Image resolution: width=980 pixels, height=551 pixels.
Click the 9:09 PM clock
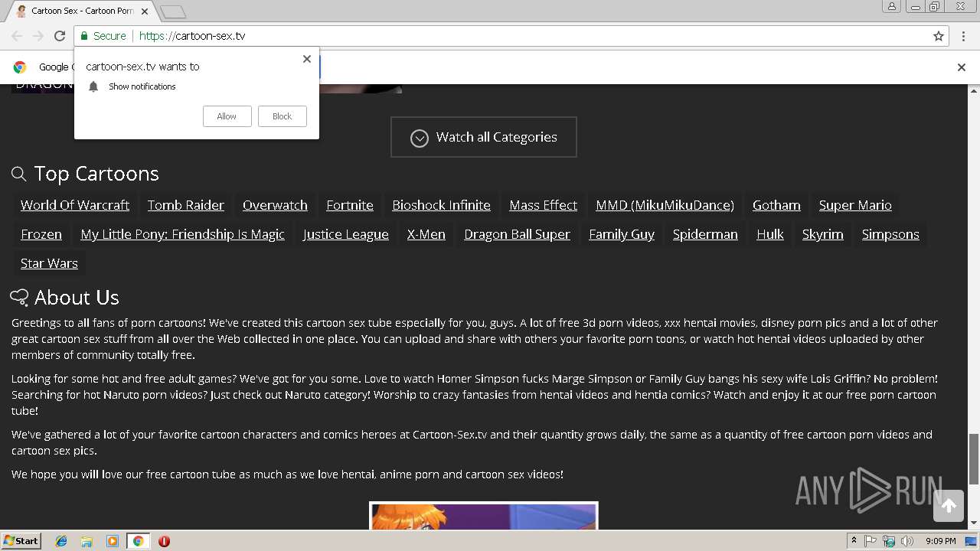click(x=940, y=541)
